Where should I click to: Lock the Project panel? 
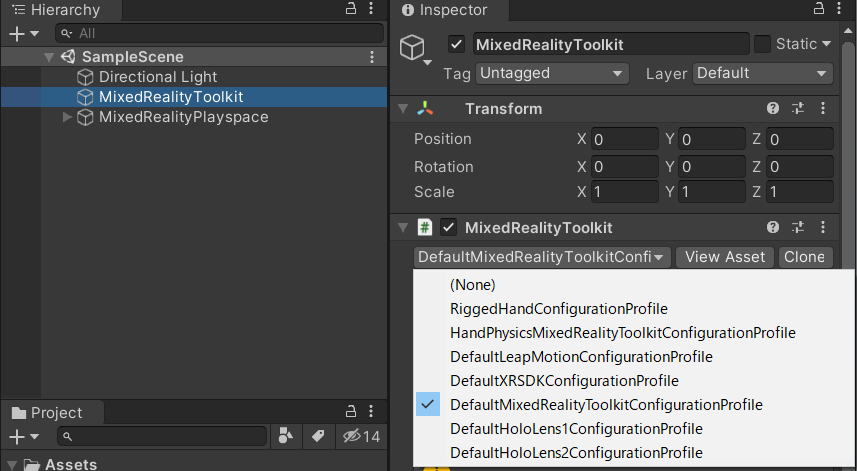[351, 411]
